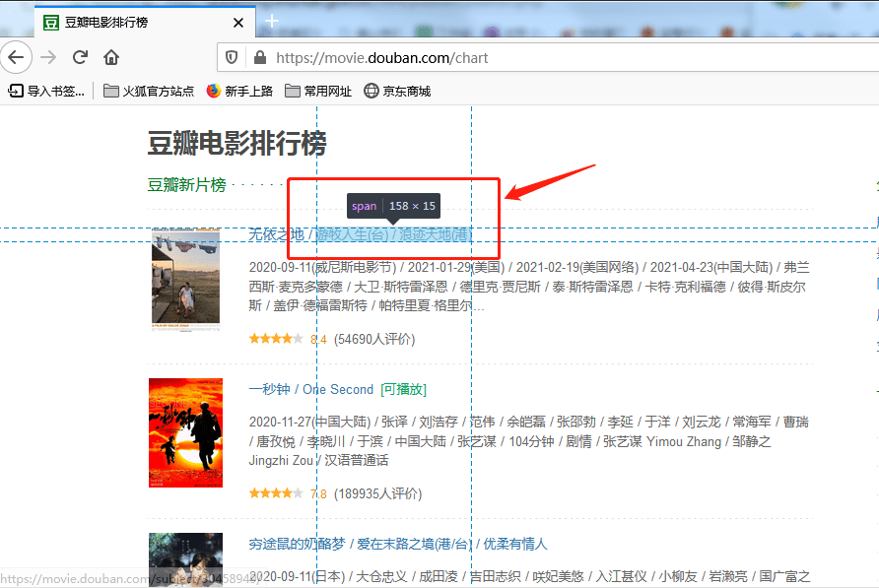Open the 常用网址 bookmarks folder

point(318,91)
